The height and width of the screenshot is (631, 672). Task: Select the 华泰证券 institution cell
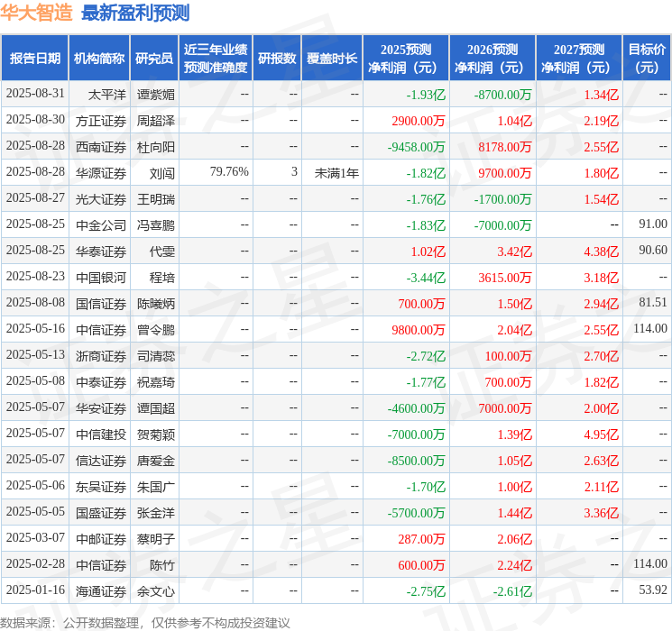(x=101, y=251)
